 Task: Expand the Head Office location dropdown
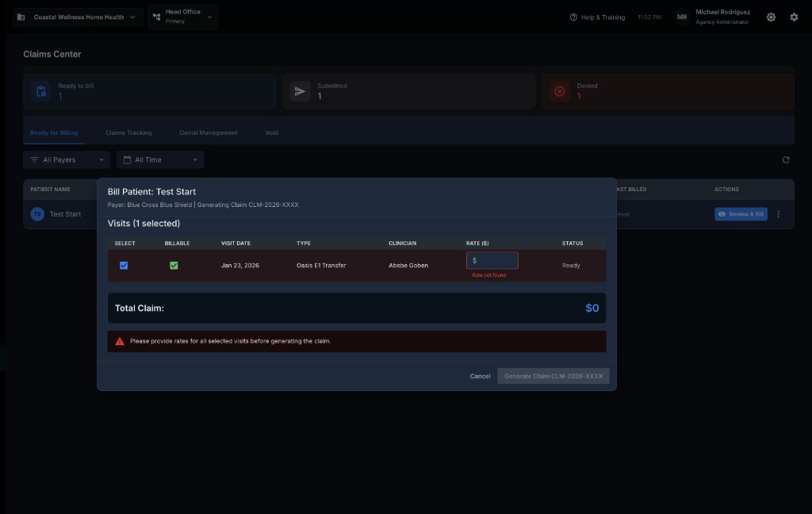[x=183, y=17]
